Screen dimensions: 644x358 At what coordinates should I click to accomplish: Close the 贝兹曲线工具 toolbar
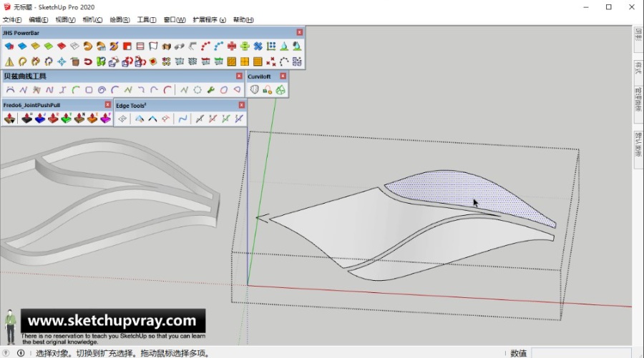[239, 76]
